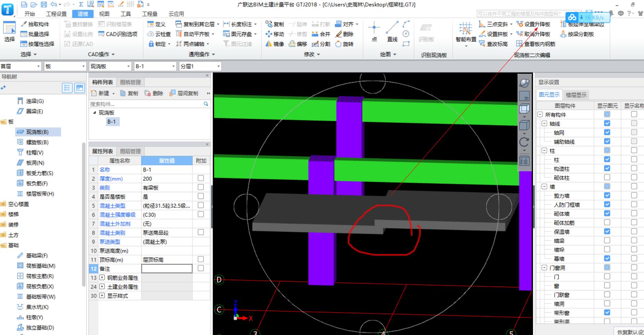Select the 镜像 mirror tool
The width and height of the screenshot is (644, 335).
275,44
